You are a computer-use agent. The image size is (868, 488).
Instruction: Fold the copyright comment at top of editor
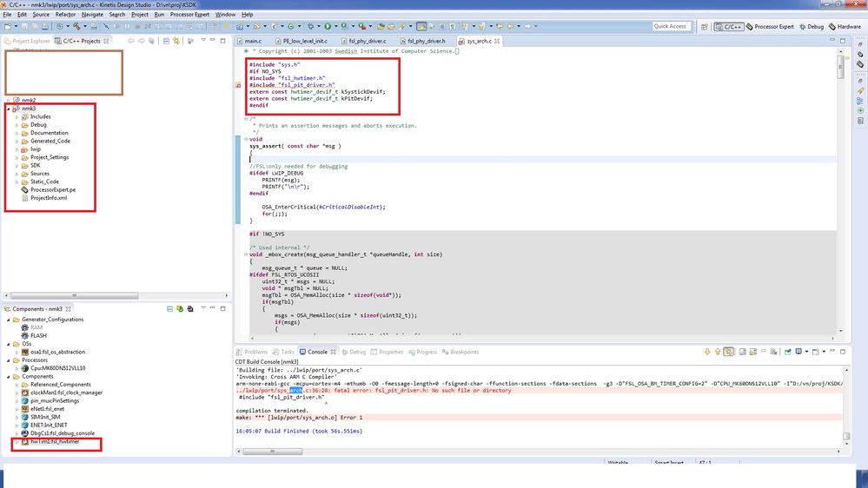(247, 51)
